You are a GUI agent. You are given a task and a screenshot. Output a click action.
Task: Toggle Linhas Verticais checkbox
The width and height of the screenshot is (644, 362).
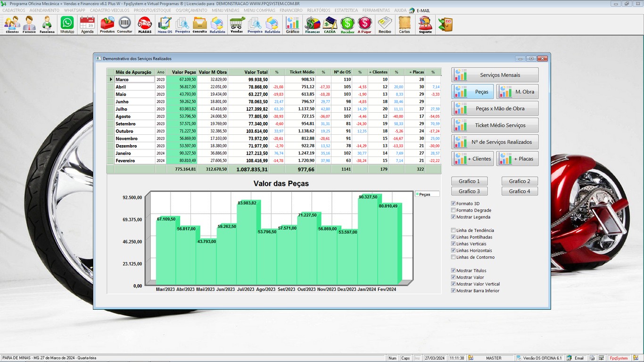[454, 244]
